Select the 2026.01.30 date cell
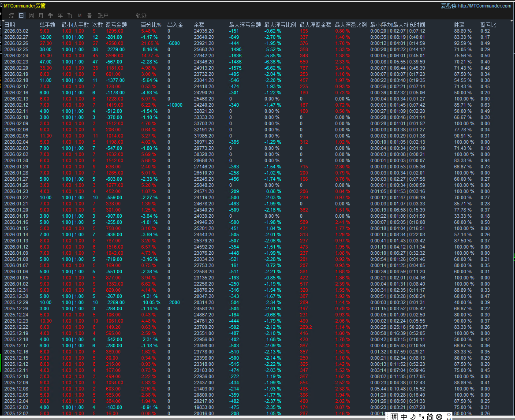This screenshot has width=515, height=420. (x=16, y=160)
